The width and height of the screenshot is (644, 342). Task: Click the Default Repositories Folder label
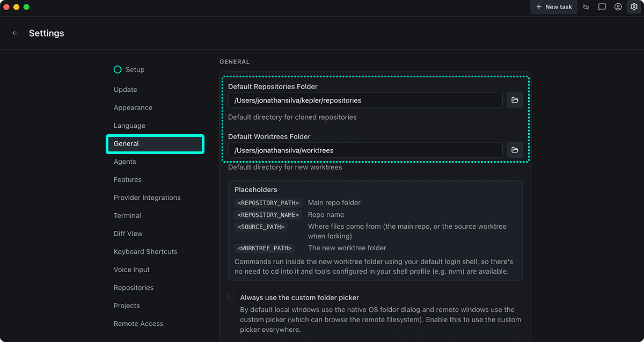(273, 86)
